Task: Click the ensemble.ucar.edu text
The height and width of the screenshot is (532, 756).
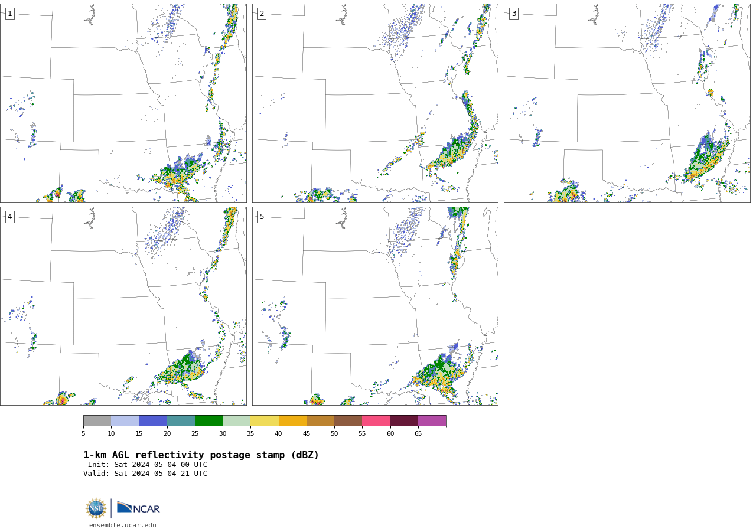Action: [123, 526]
